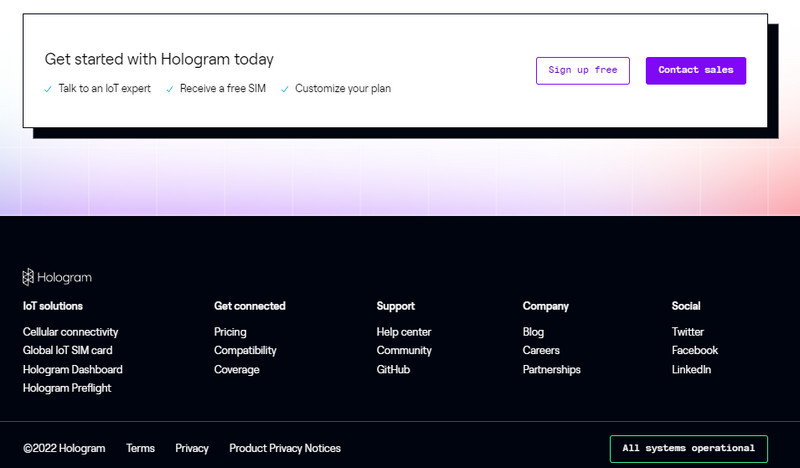The height and width of the screenshot is (468, 800).
Task: Open the Compatibility link
Action: click(245, 350)
